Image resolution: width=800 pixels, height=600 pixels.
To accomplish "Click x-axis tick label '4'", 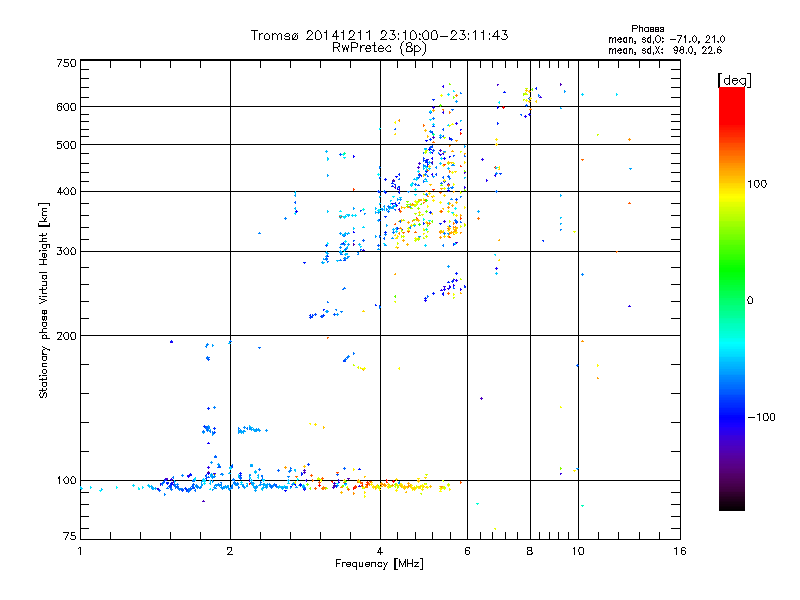I will point(380,551).
